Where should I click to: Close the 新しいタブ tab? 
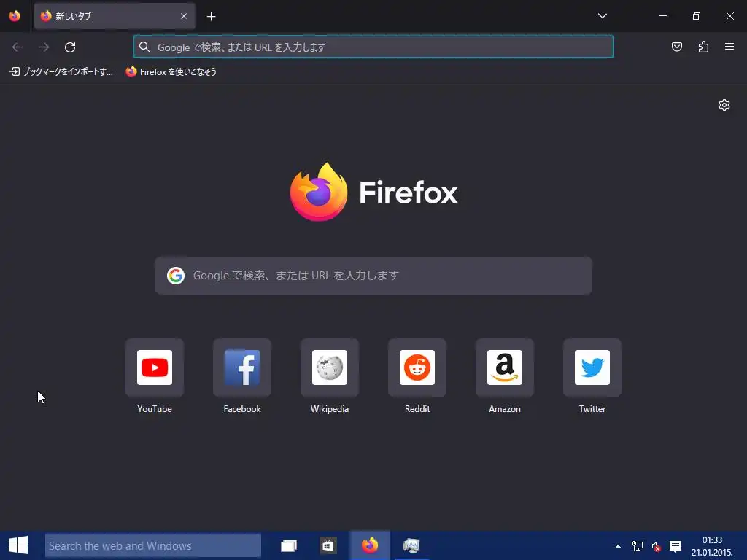click(x=184, y=16)
